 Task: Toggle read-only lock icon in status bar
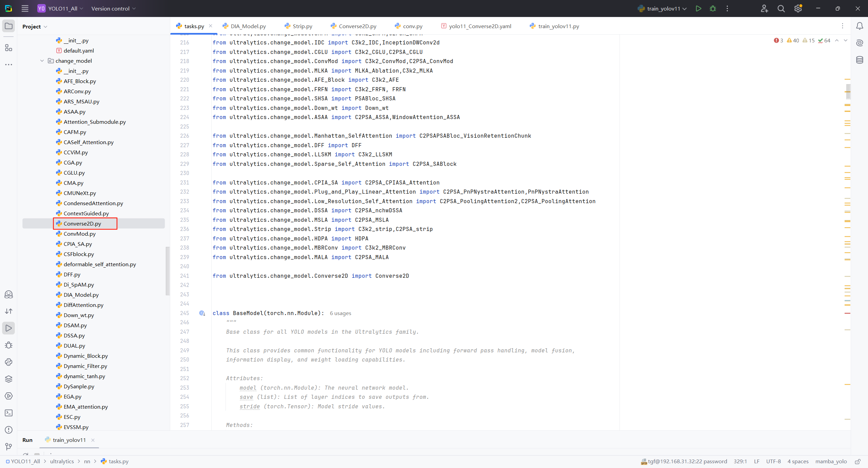point(857,461)
